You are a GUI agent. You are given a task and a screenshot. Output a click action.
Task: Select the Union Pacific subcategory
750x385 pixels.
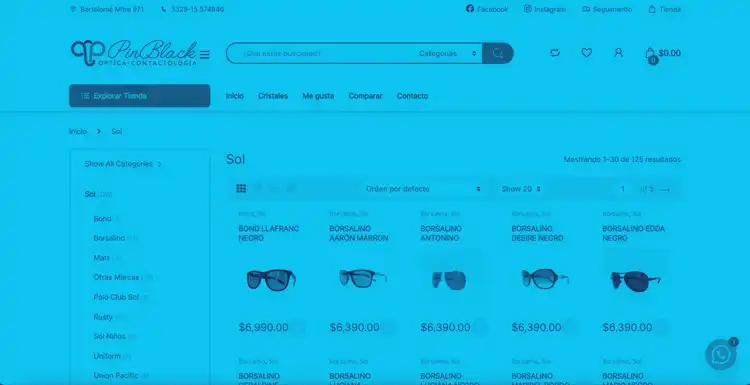[116, 376]
